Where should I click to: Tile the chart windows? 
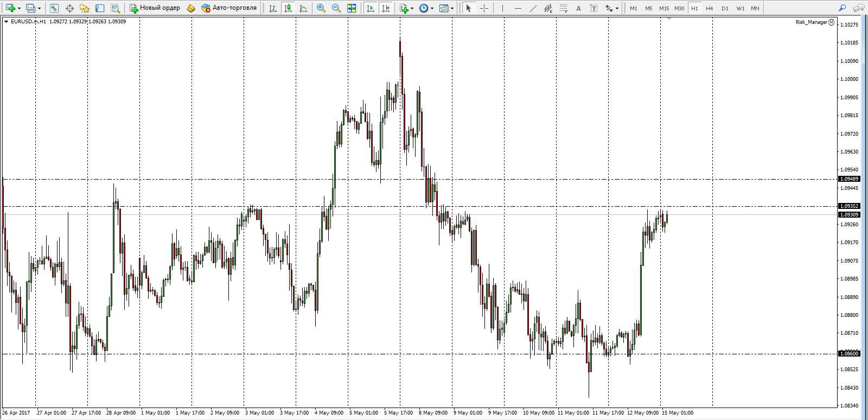point(352,8)
